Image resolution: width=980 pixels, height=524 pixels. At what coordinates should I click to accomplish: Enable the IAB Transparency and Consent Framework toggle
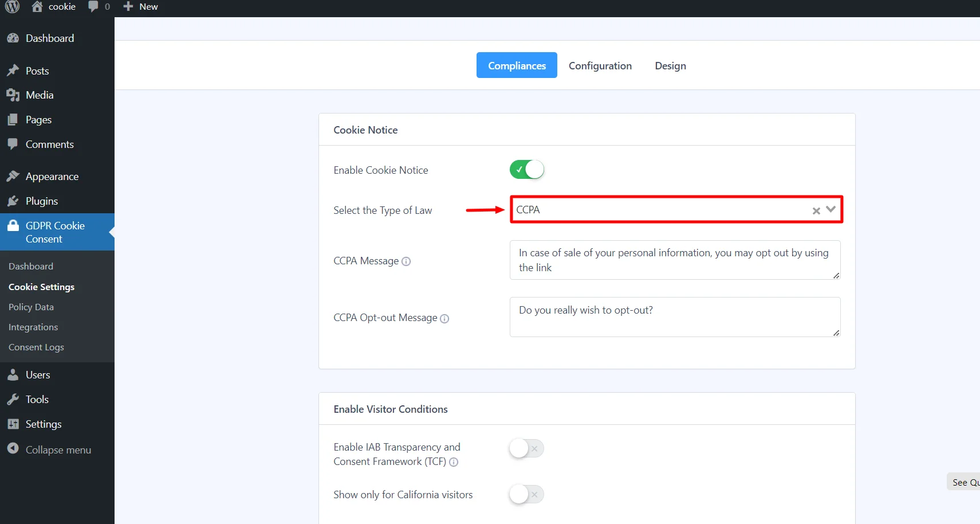coord(526,448)
